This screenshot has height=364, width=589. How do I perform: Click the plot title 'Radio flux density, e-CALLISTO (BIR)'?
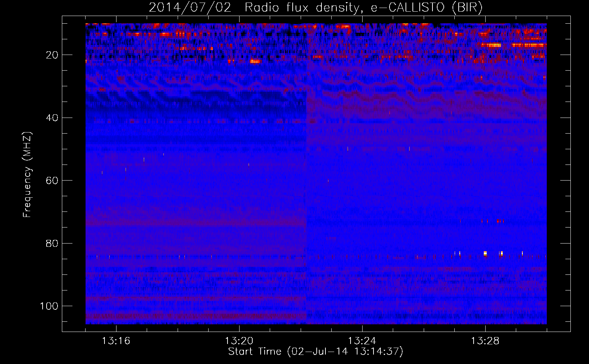tap(363, 7)
